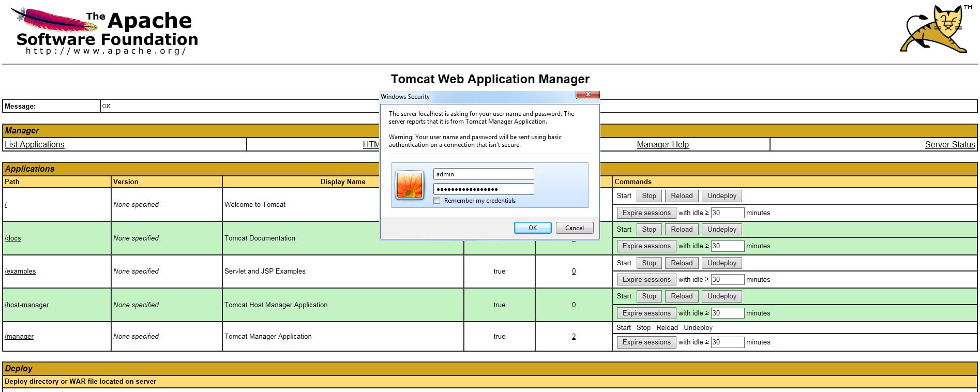Open the root / application path

click(x=6, y=205)
